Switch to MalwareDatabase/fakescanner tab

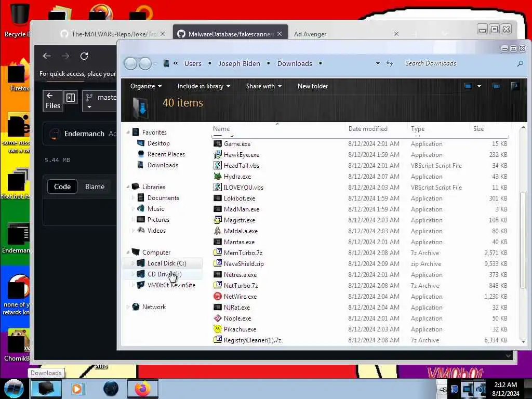point(231,34)
